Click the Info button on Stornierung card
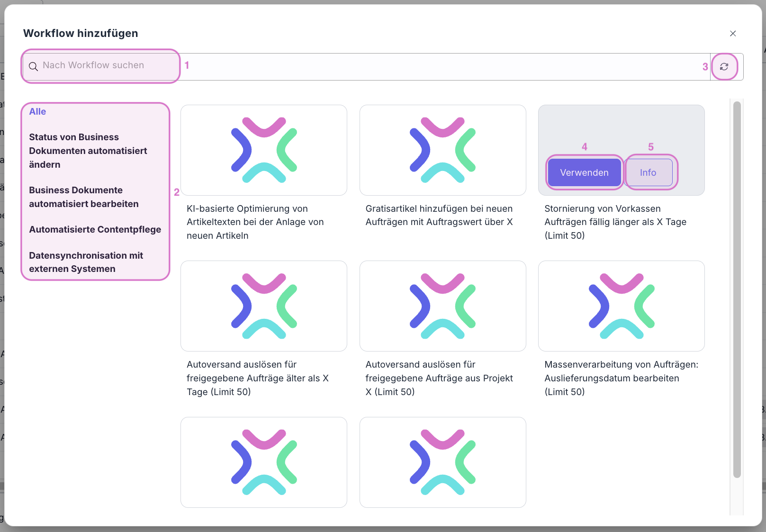 click(648, 173)
